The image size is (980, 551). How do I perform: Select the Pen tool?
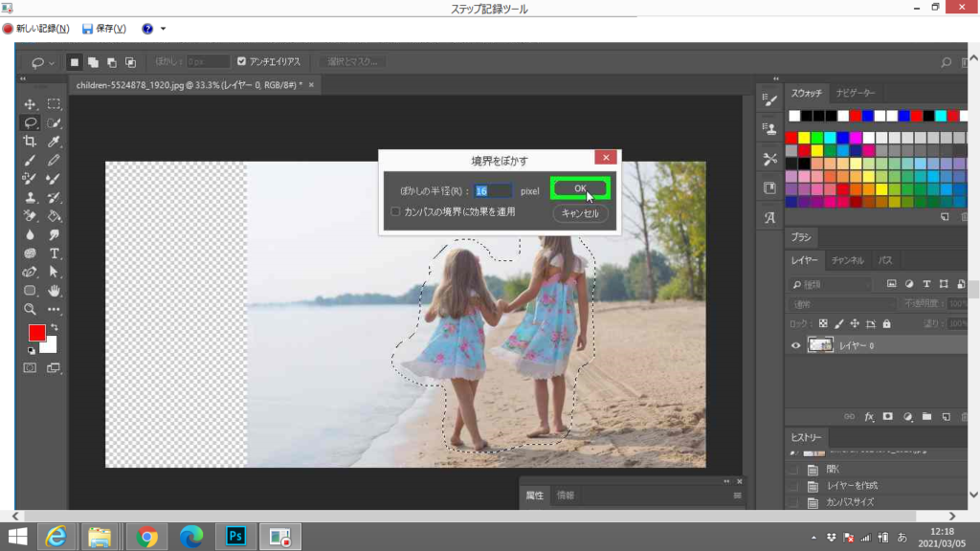tap(30, 273)
